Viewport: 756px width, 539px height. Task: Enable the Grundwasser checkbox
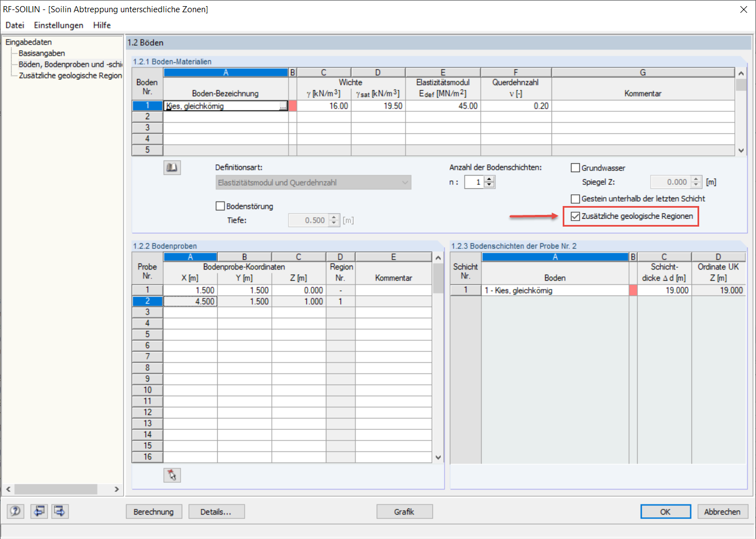(575, 168)
